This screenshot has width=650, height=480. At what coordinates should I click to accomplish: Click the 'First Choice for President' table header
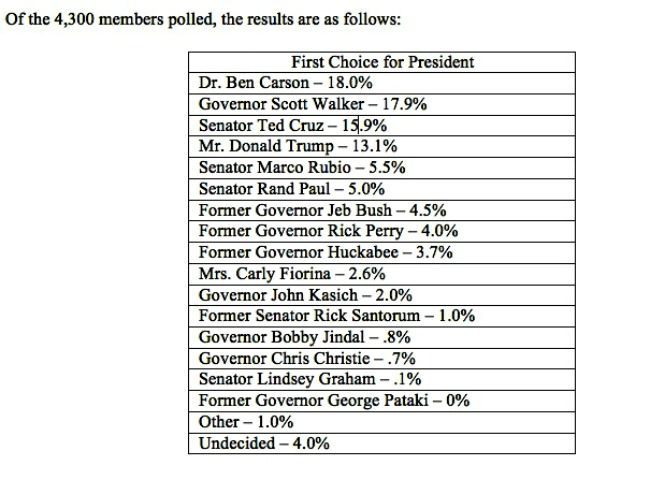382,62
